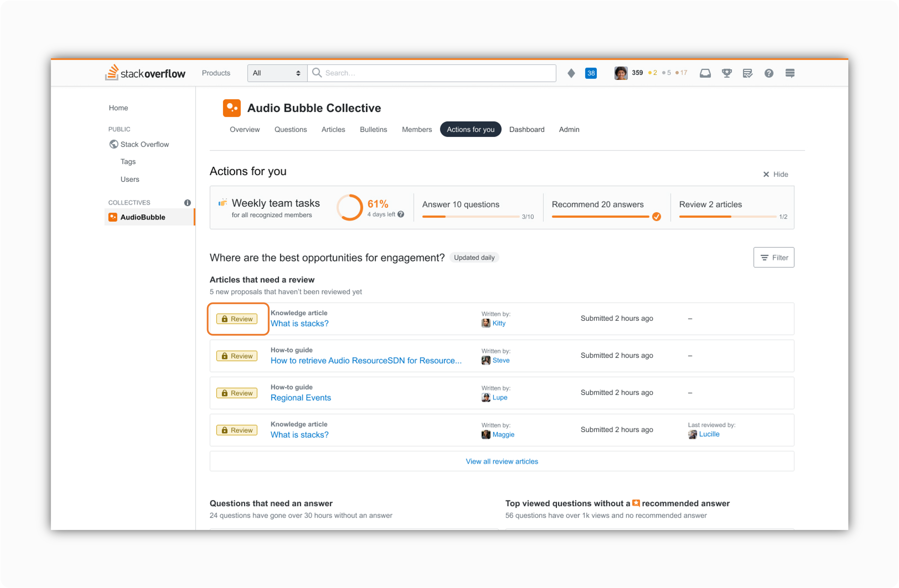Open Lucille's reviewer profile link

(x=709, y=434)
